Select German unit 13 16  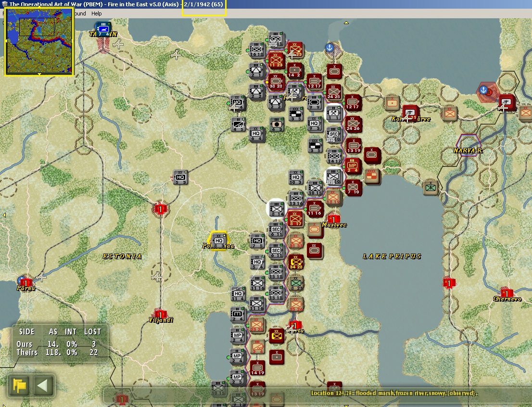(295, 198)
